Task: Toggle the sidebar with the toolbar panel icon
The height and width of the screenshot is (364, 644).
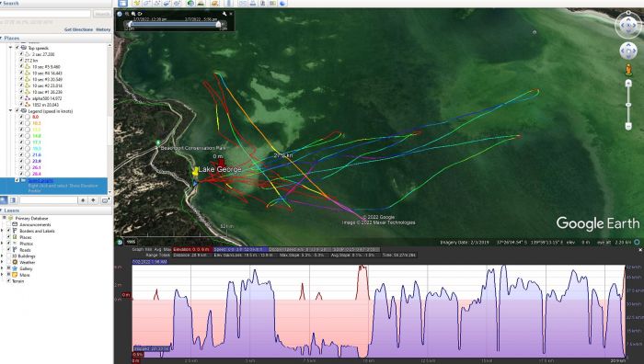Action: tap(122, 4)
